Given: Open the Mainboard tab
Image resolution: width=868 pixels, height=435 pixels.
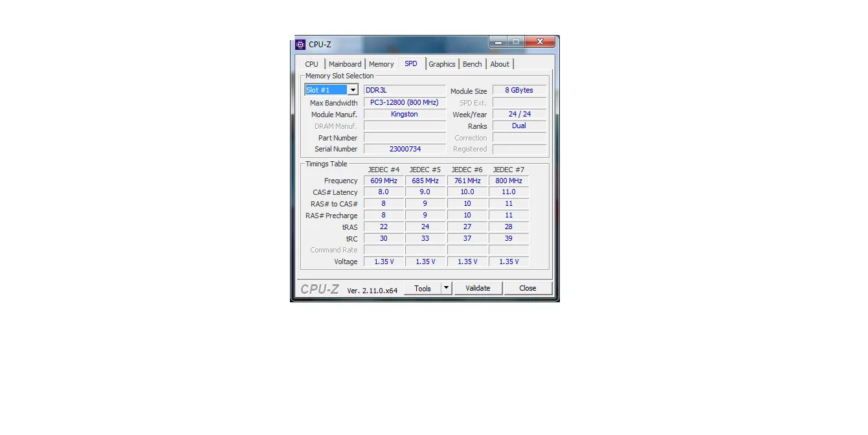Looking at the screenshot, I should click(x=345, y=64).
